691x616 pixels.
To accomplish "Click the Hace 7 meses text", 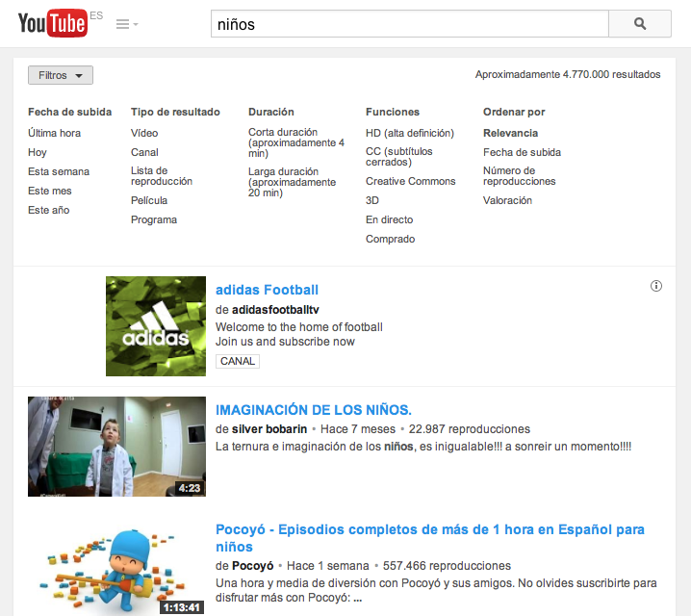I will pyautogui.click(x=358, y=429).
